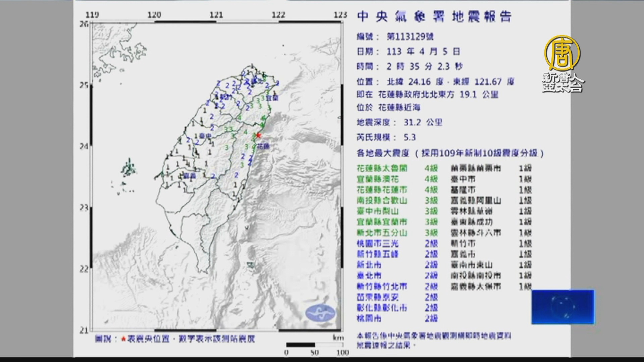Image resolution: width=644 pixels, height=362 pixels.
Task: Click the kilometer scale bar below the map
Action: 314,345
